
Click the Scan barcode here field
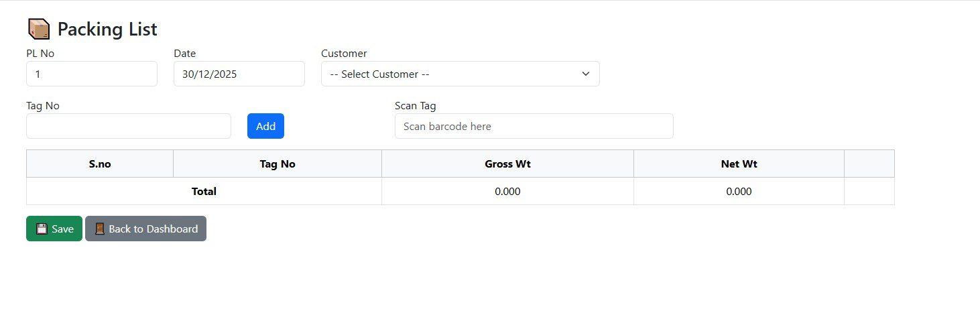click(x=534, y=126)
